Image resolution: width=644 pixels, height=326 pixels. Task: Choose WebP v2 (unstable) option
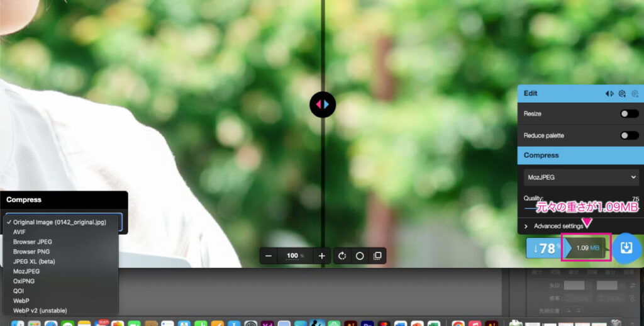tap(40, 311)
